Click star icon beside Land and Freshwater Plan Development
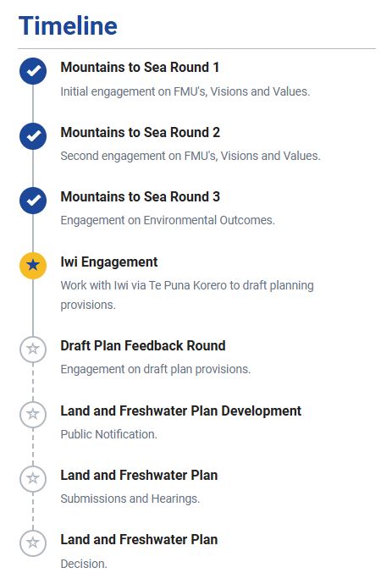 pyautogui.click(x=33, y=414)
